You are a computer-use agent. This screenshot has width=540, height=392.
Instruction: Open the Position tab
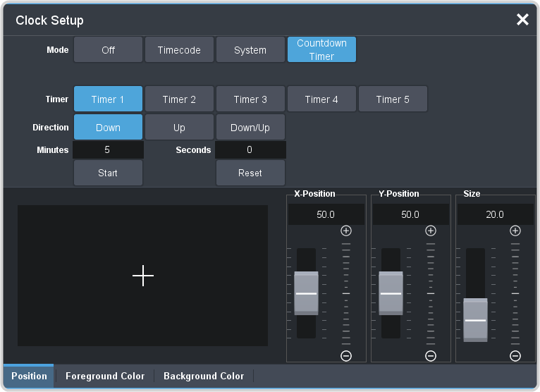click(29, 376)
